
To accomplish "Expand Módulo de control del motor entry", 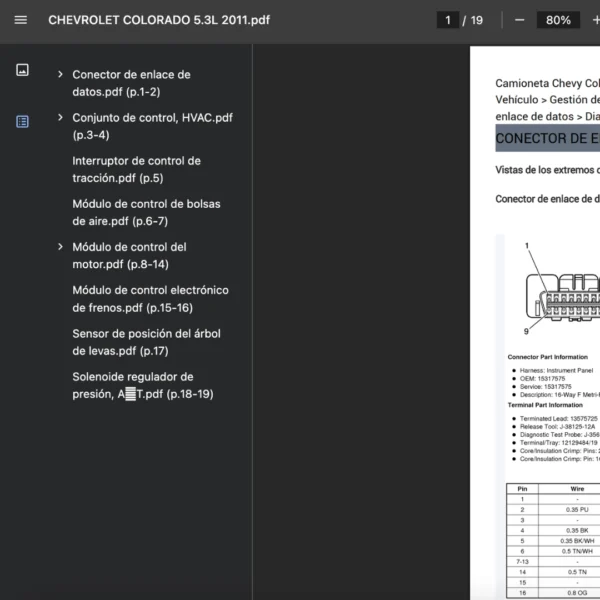I will pyautogui.click(x=60, y=247).
